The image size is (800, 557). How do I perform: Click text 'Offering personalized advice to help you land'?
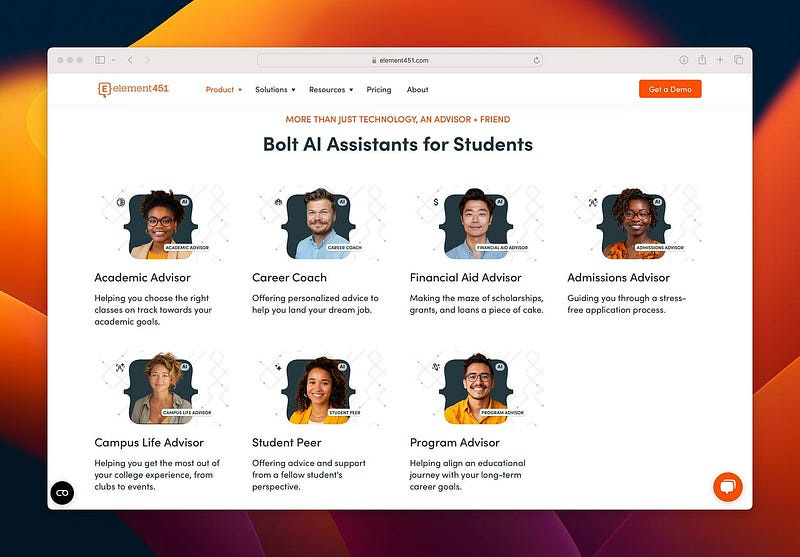tap(315, 304)
